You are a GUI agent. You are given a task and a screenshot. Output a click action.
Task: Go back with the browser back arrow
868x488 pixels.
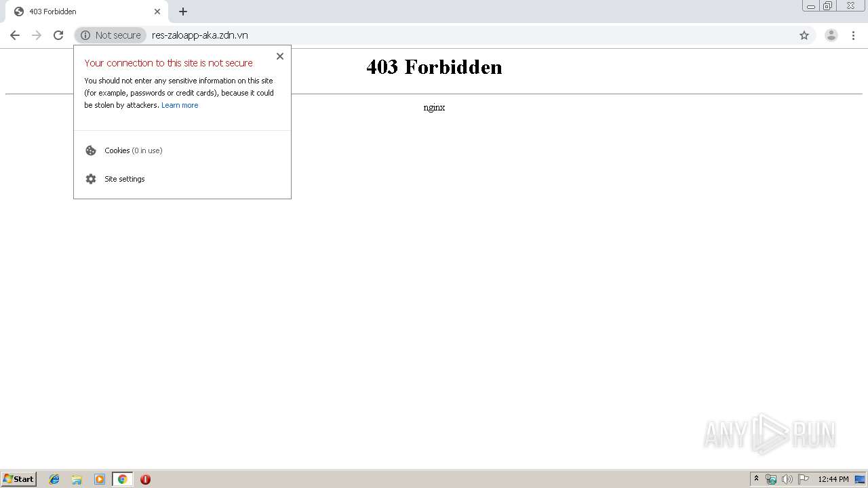tap(15, 35)
